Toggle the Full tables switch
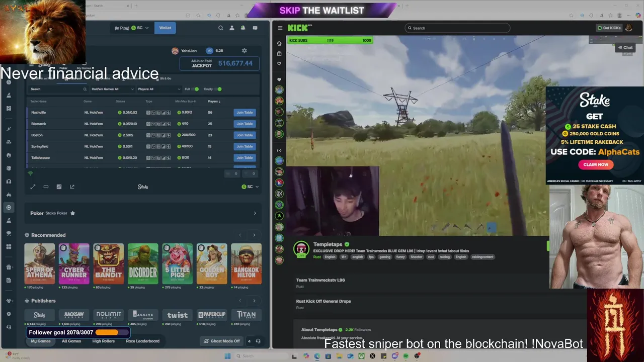644x362 pixels. tap(196, 89)
